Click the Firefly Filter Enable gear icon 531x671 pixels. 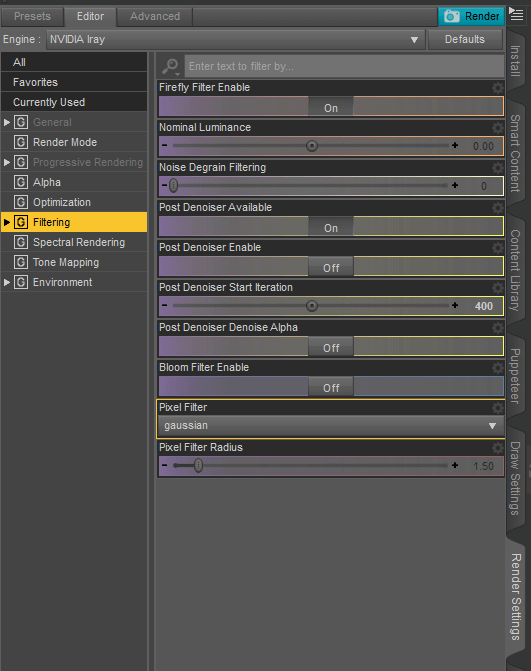(497, 88)
